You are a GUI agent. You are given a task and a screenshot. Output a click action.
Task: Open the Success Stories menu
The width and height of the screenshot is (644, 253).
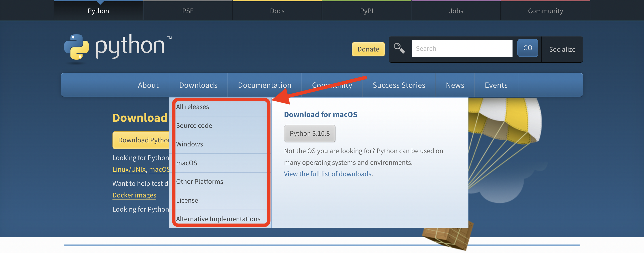click(399, 85)
